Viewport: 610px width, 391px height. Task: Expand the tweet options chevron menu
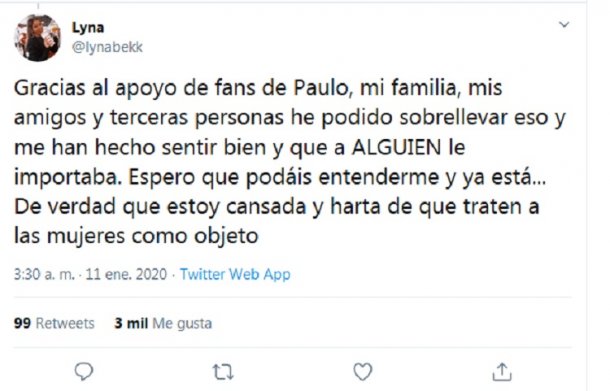pos(564,25)
